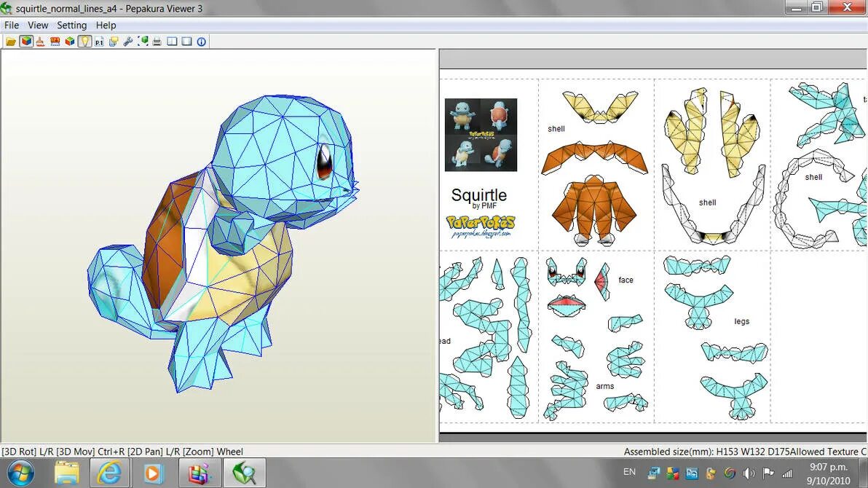Click the 'legs' label on pattern
Screen dimensions: 868x488
pos(742,321)
